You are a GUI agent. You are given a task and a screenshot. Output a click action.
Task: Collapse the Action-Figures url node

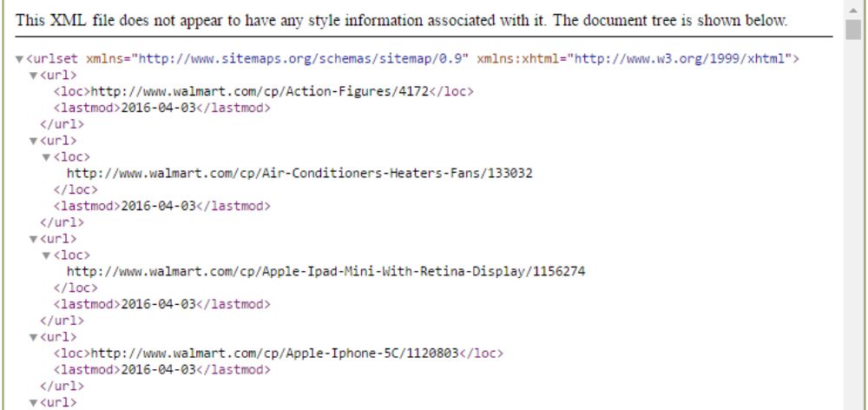point(33,76)
